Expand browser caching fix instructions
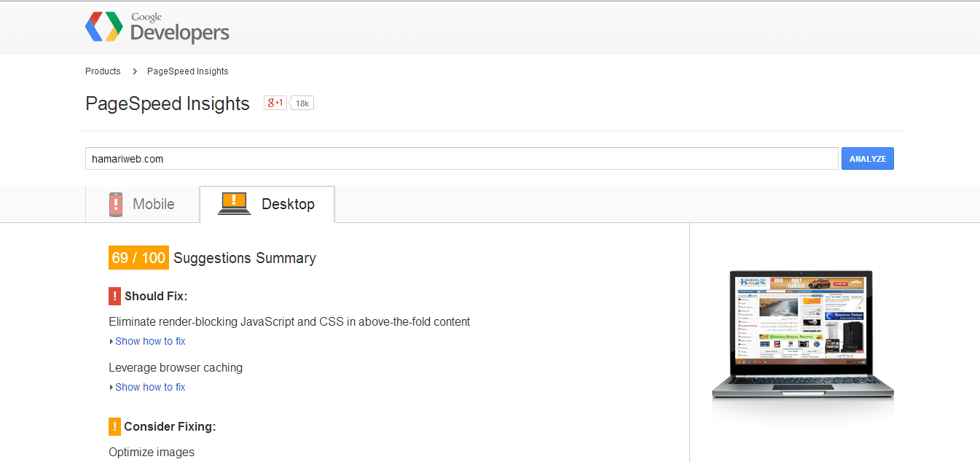The width and height of the screenshot is (980, 462). [x=150, y=387]
